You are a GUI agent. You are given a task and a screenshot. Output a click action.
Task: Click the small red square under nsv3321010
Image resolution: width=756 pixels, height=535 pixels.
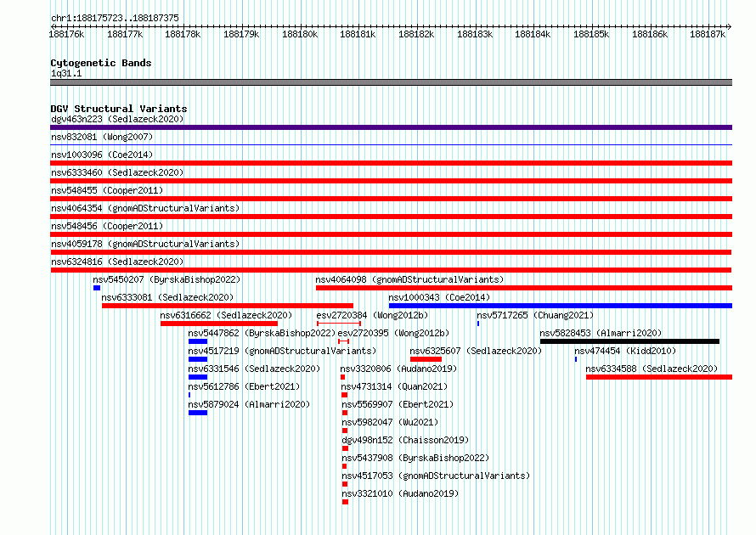[x=345, y=502]
